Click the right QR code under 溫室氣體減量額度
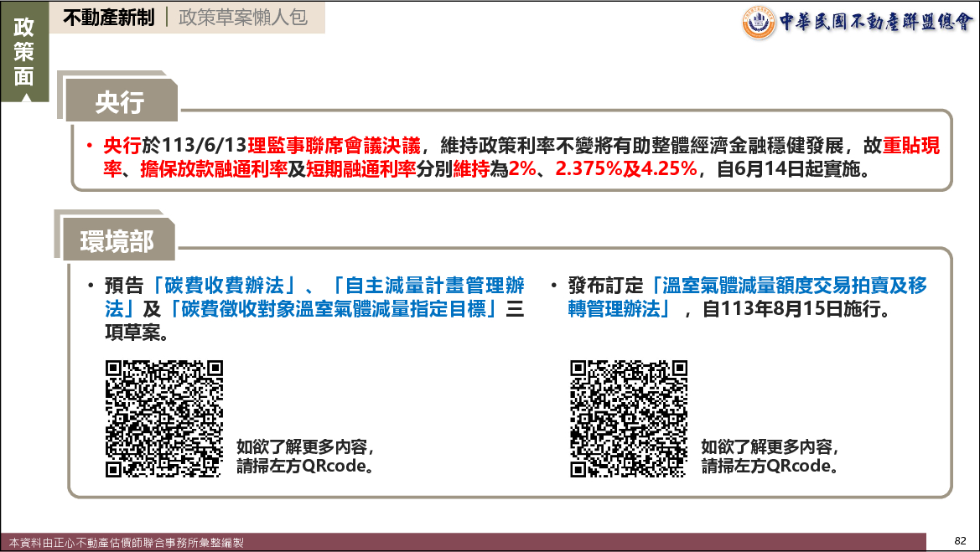This screenshot has width=980, height=552. click(x=629, y=419)
